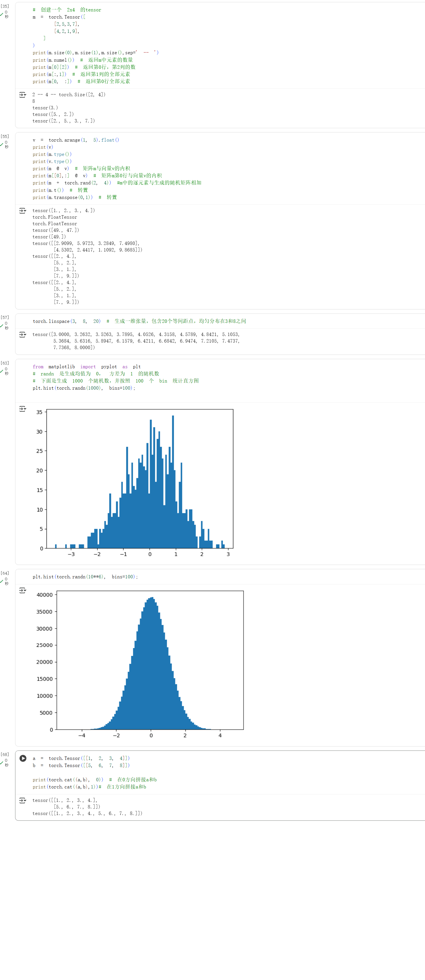425x980 pixels.
Task: Click the print(torch.cat((a,b),1)) line
Action: click(x=89, y=787)
